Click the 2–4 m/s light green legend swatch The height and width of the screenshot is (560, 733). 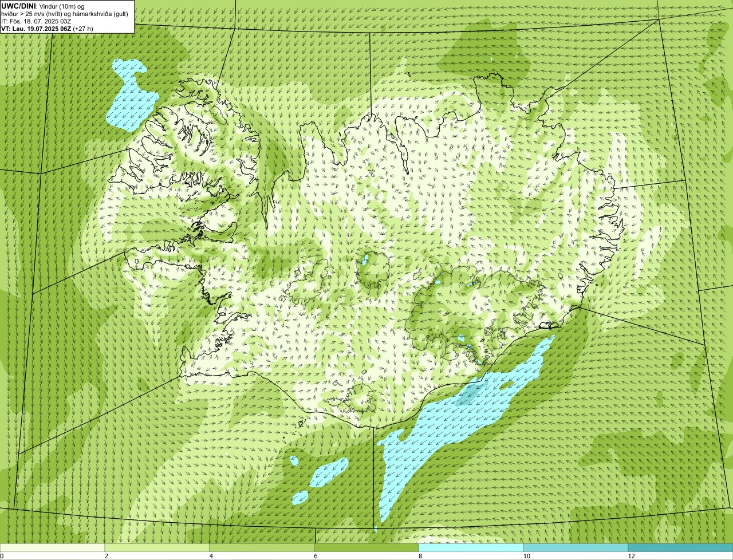pyautogui.click(x=157, y=547)
